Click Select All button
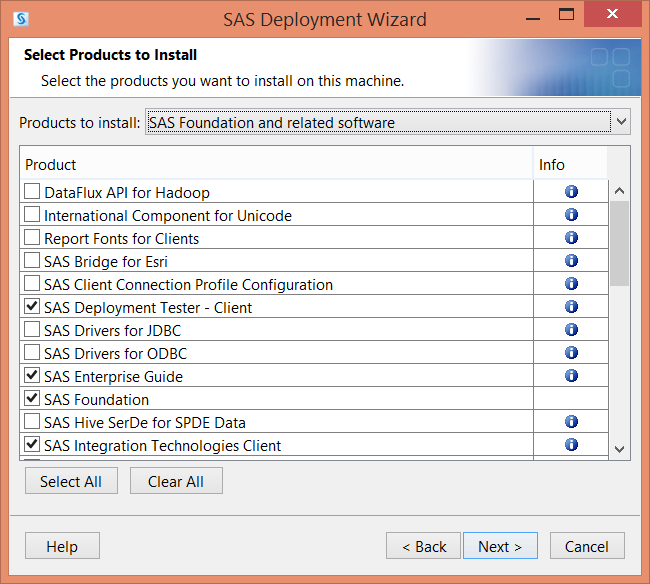Image resolution: width=650 pixels, height=584 pixels. (71, 481)
